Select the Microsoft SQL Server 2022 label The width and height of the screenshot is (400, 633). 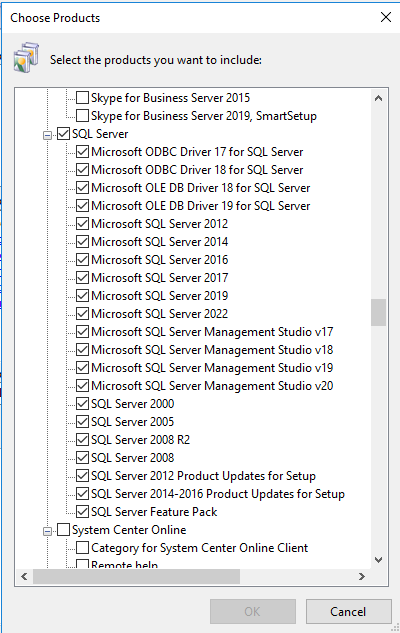[159, 314]
